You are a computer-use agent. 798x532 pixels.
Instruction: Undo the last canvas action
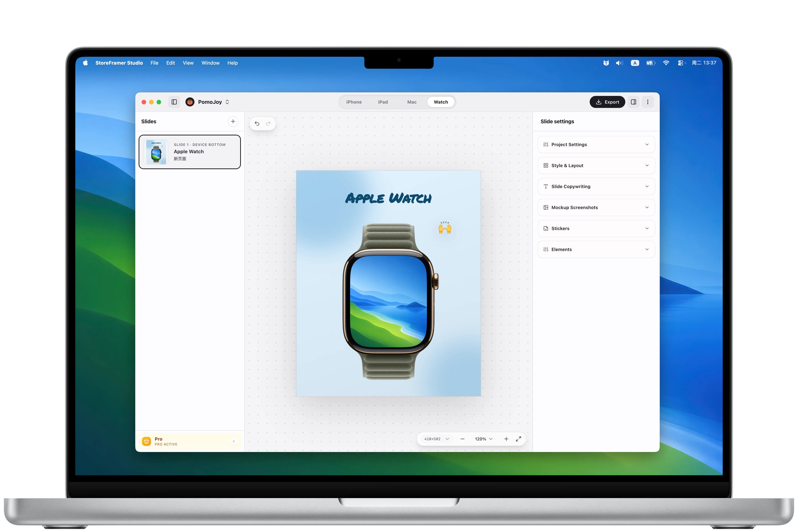pyautogui.click(x=257, y=123)
